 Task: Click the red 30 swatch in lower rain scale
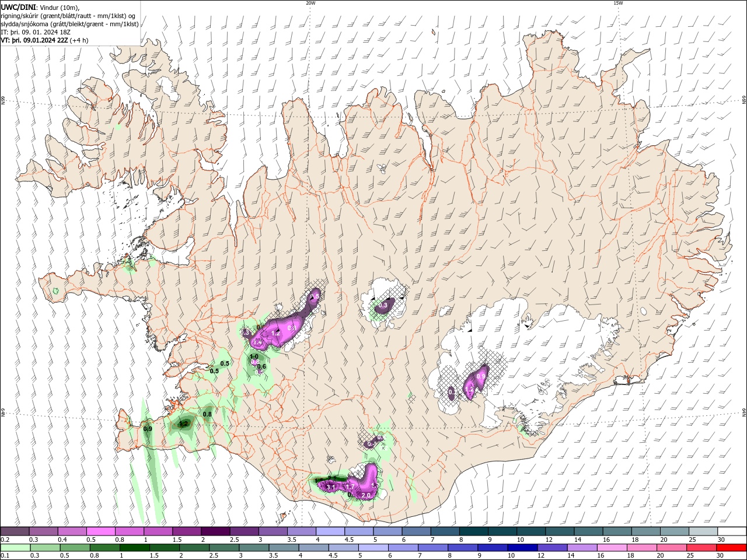[732, 548]
